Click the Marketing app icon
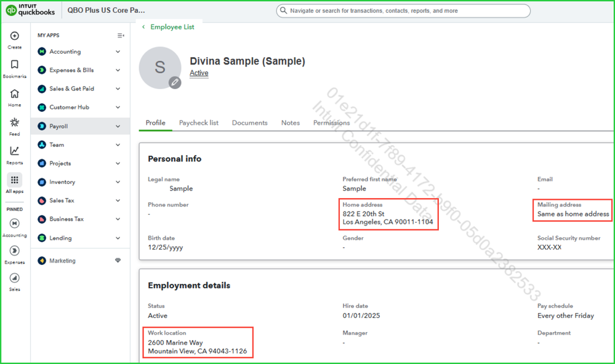Screen dimensions: 615x364 42,261
